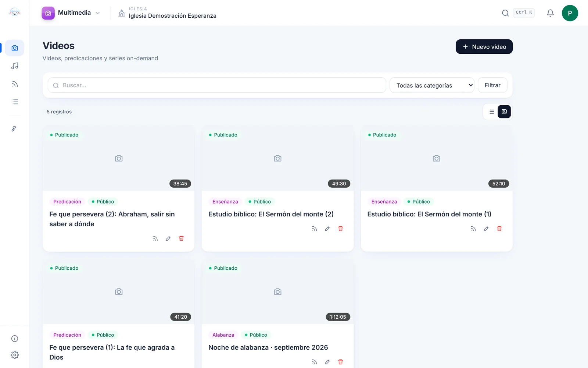
Task: Open the Iglesia Demostración Esperanza selector
Action: coord(167,13)
